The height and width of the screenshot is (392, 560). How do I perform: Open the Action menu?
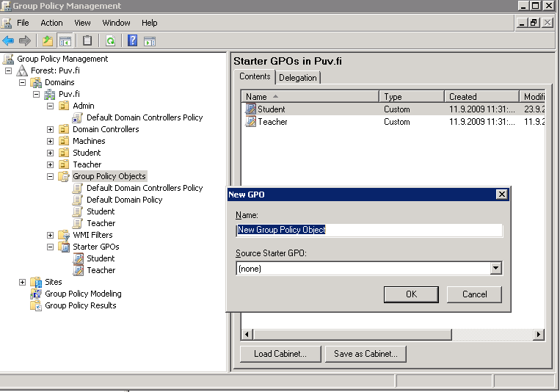click(x=51, y=23)
